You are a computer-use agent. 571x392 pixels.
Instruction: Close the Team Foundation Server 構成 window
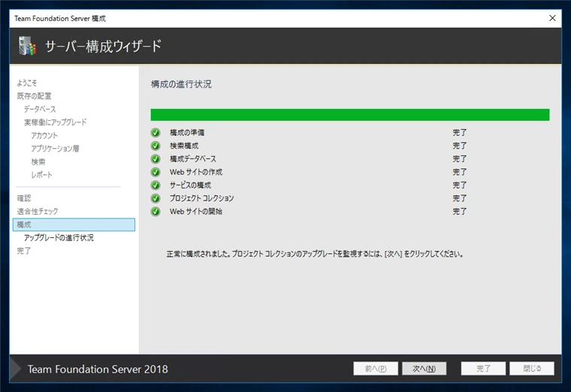(552, 18)
